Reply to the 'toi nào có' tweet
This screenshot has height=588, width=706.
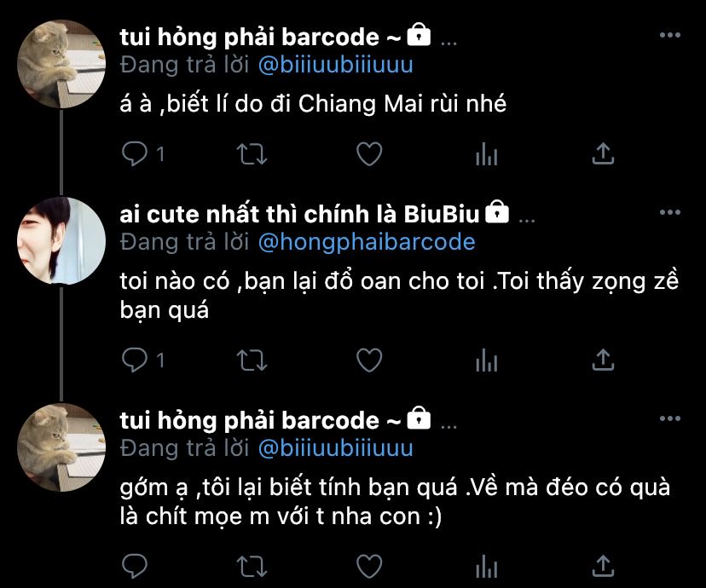click(135, 360)
